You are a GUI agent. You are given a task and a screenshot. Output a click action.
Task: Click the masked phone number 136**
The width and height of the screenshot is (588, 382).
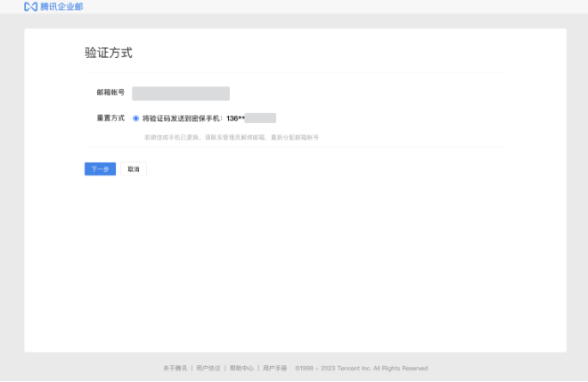[x=234, y=118]
